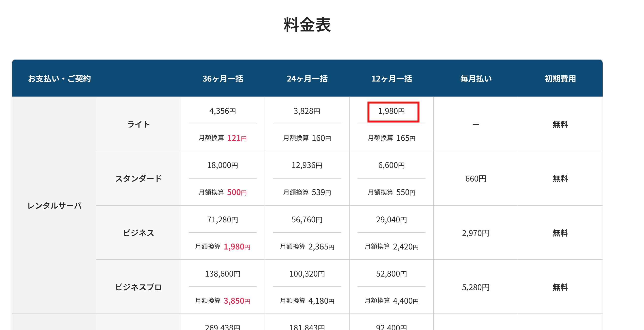Select the レンタルサーバ category label

point(54,206)
